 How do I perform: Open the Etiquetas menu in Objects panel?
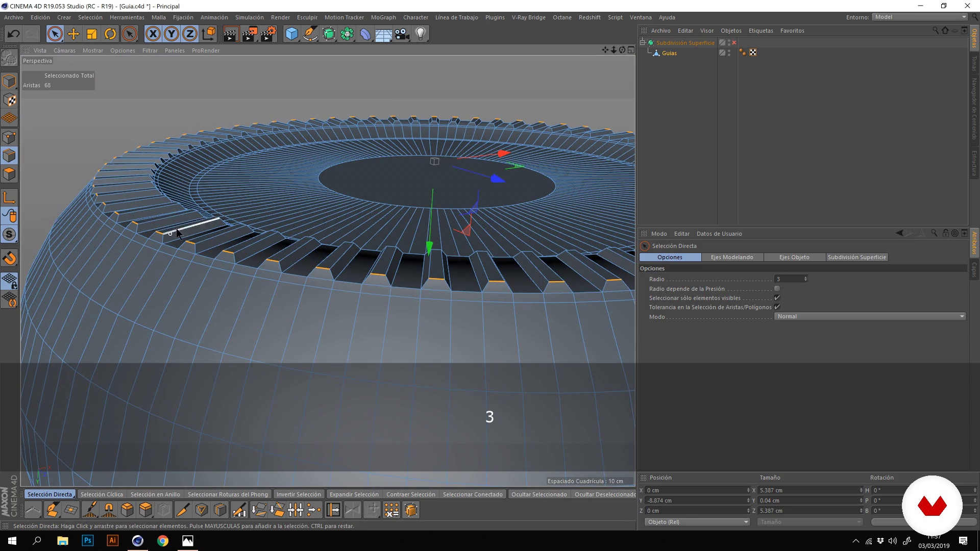click(x=761, y=31)
